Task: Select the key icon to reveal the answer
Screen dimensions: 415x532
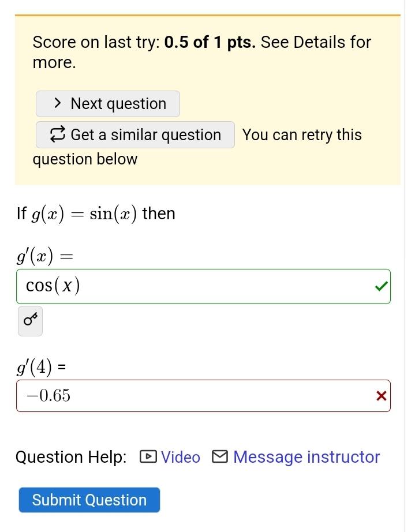Action: [x=29, y=321]
